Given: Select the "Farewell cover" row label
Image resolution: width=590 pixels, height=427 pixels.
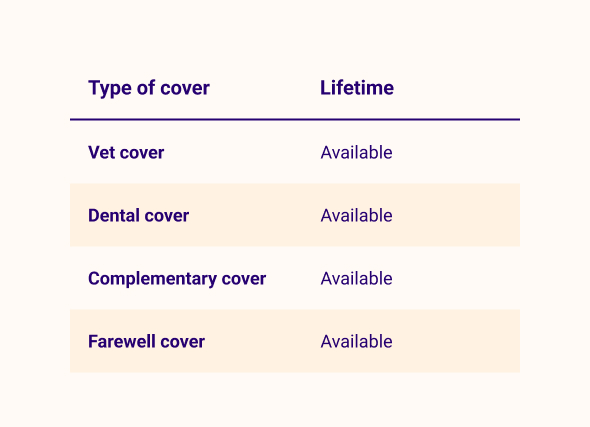Looking at the screenshot, I should (x=146, y=342).
